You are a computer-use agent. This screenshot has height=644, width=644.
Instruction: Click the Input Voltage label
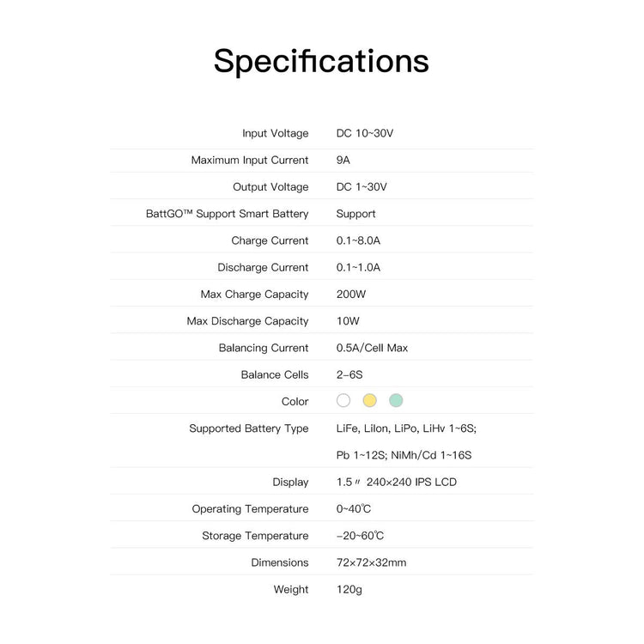click(275, 133)
